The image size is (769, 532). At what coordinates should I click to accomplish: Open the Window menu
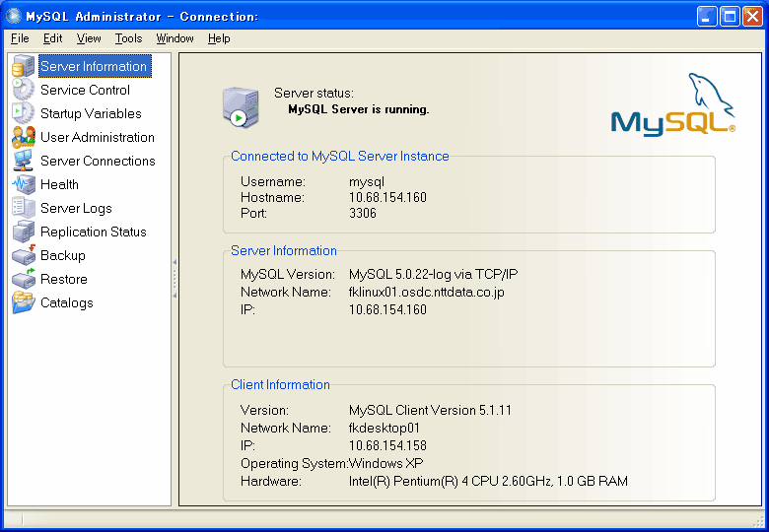tap(175, 38)
